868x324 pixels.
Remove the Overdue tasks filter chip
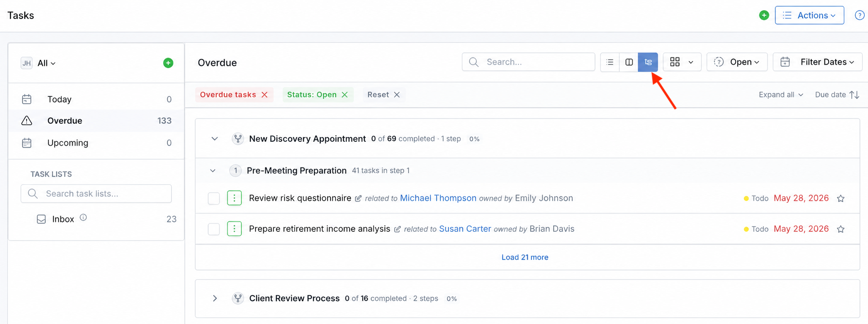coord(265,95)
